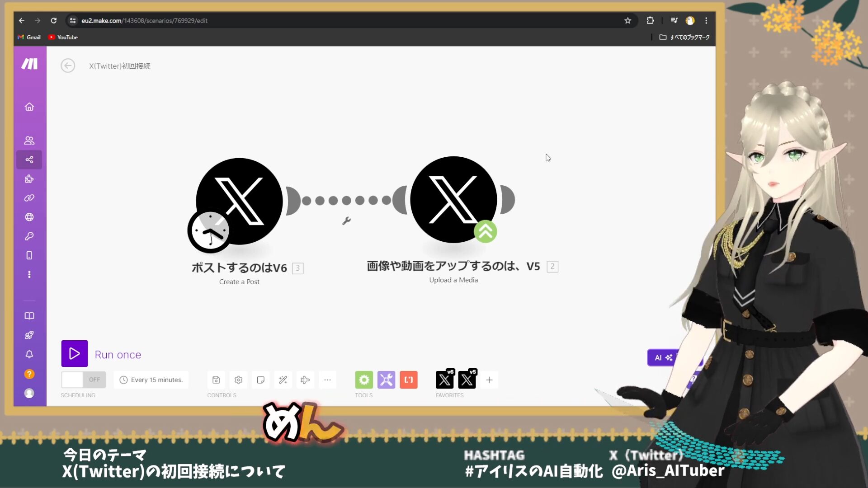
Task: Open the X Upload a Media module
Action: [x=453, y=199]
